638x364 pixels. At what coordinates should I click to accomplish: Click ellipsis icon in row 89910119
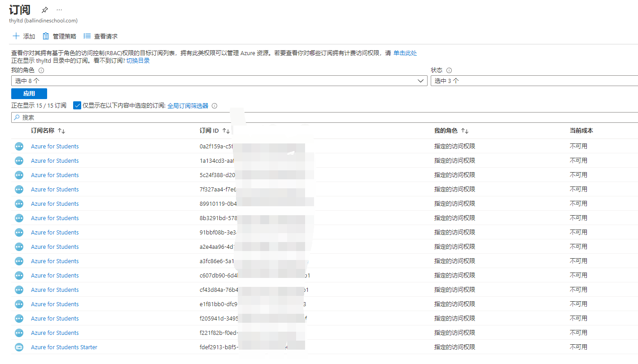[x=19, y=204]
